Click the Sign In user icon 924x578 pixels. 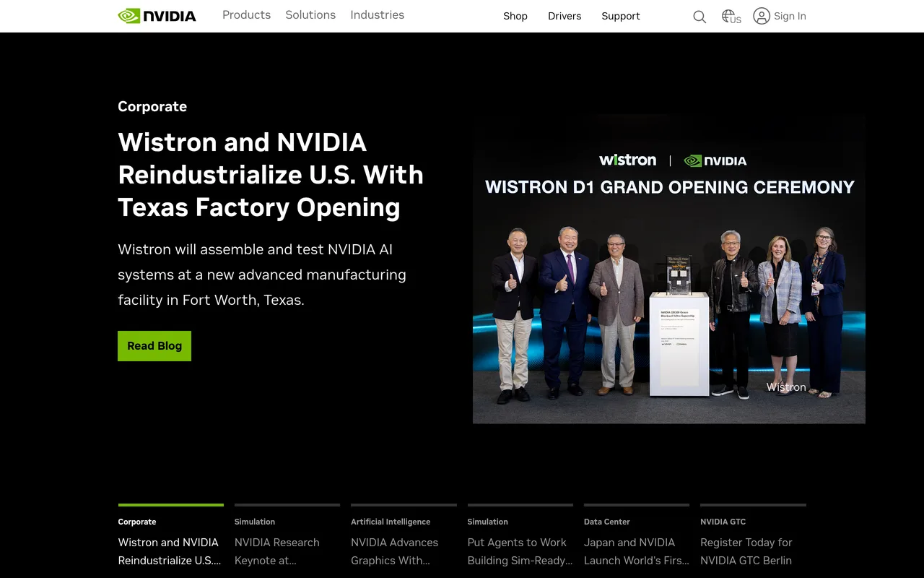(x=762, y=16)
